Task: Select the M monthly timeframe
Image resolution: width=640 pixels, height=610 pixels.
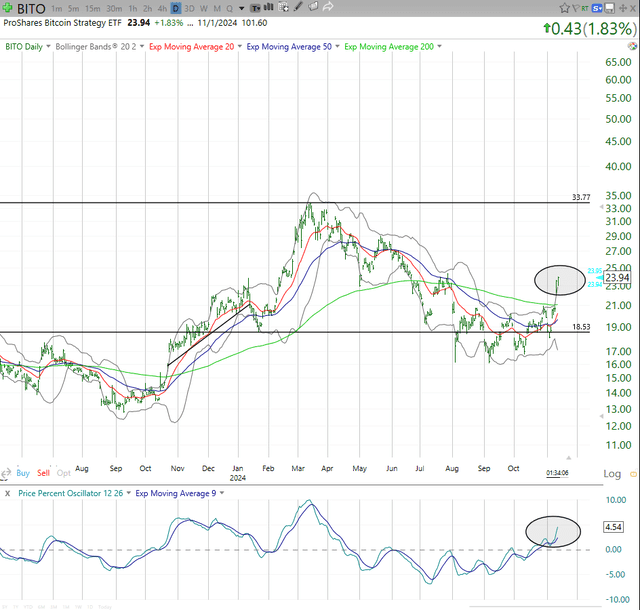Action: [217, 9]
